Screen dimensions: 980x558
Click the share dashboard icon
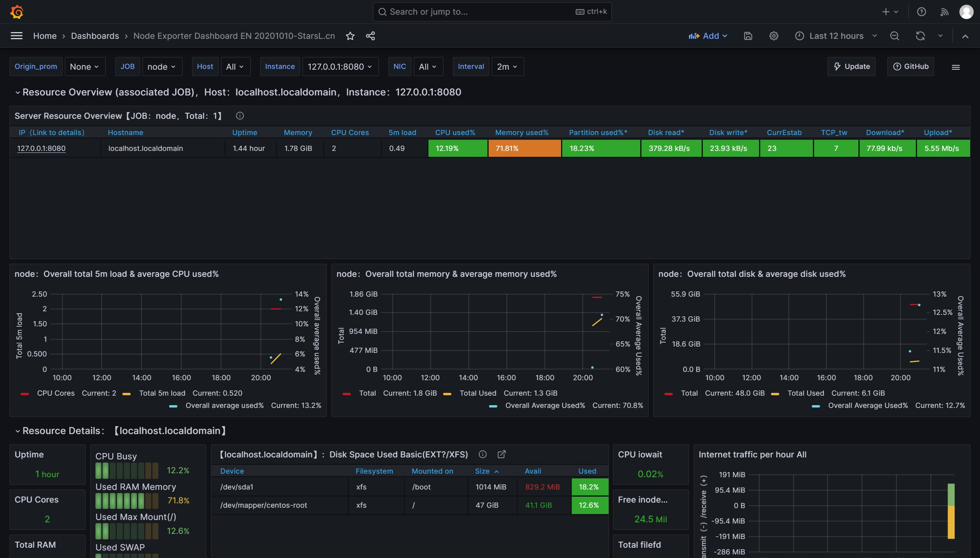[x=370, y=36]
